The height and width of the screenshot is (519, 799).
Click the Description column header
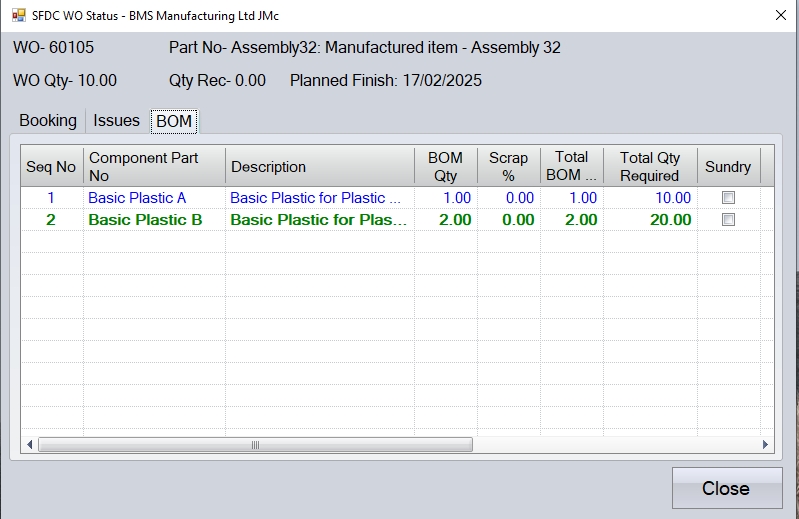click(x=320, y=167)
